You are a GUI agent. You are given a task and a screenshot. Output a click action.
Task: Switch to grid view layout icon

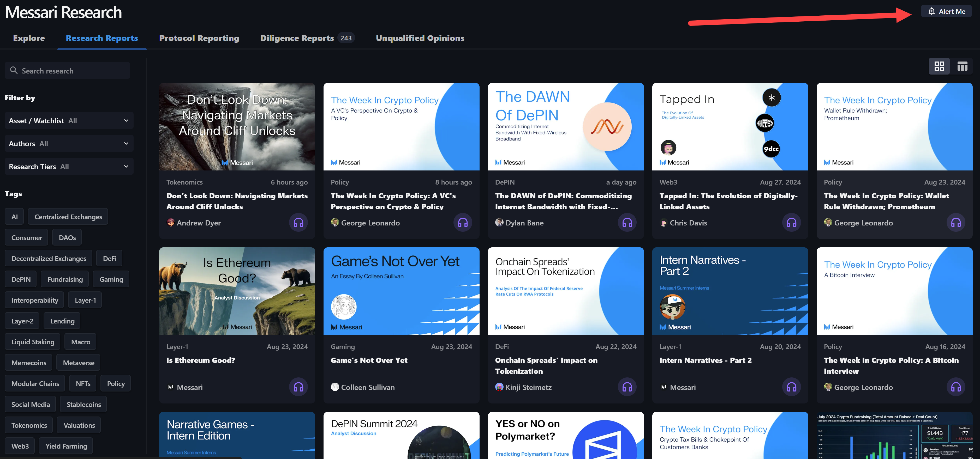(939, 66)
